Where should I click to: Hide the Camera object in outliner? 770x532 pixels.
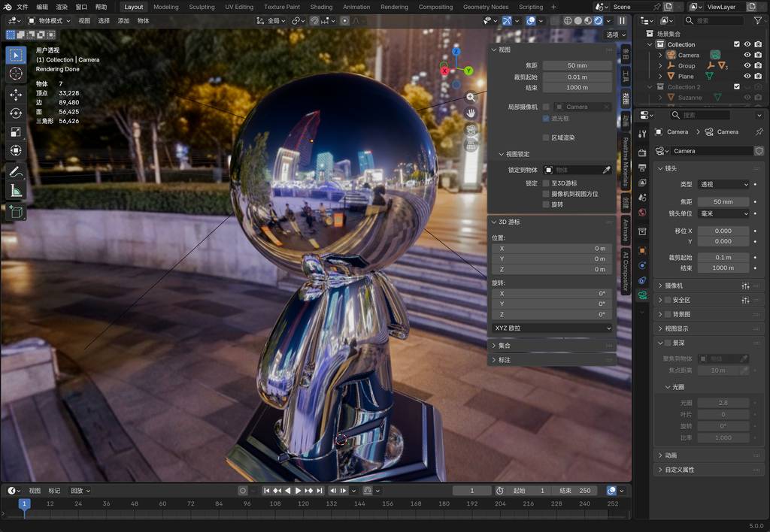click(x=747, y=55)
